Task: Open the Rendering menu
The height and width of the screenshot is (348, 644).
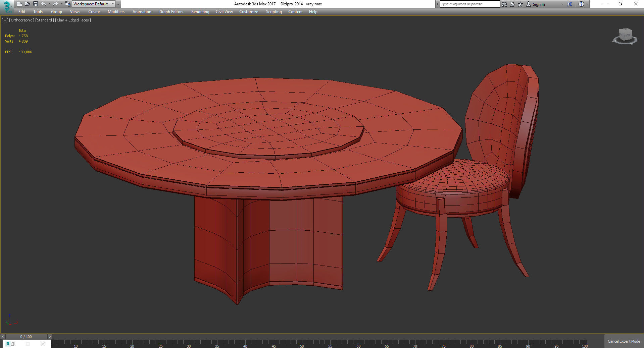Action: pos(200,12)
